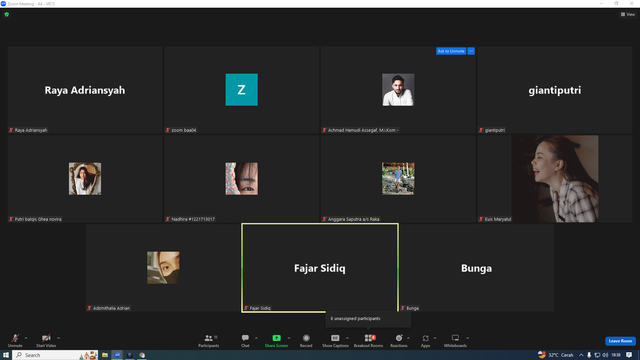This screenshot has height=360, width=640.
Task: Toggle Show Captions
Action: (x=335, y=340)
